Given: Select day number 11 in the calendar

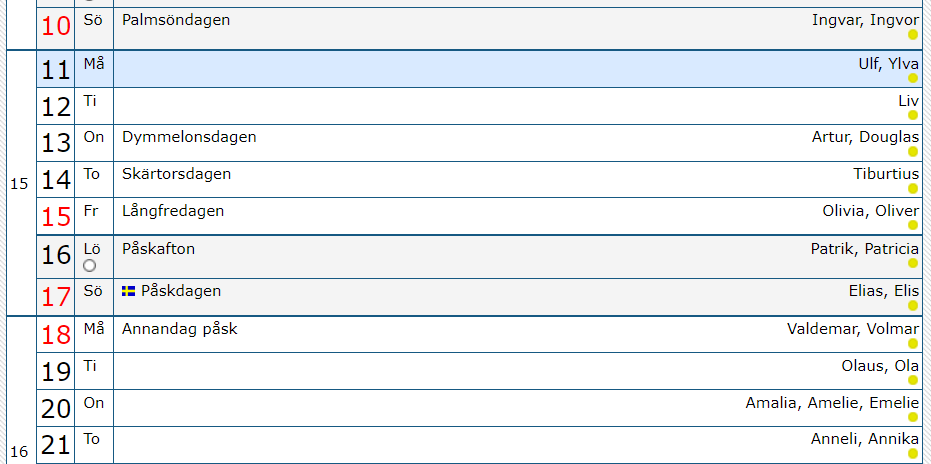Looking at the screenshot, I should [56, 71].
